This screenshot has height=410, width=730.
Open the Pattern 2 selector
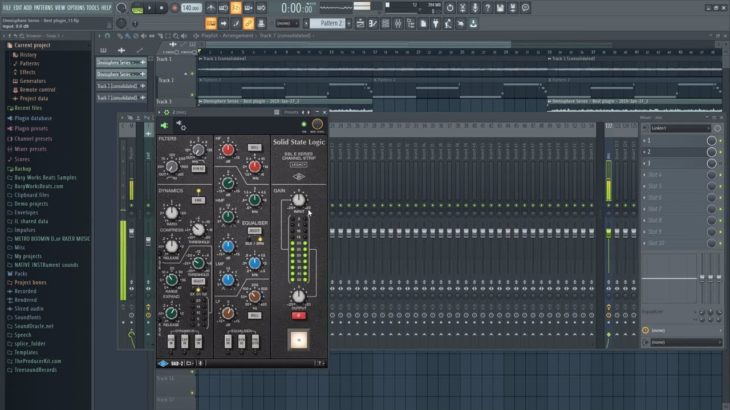click(327, 23)
